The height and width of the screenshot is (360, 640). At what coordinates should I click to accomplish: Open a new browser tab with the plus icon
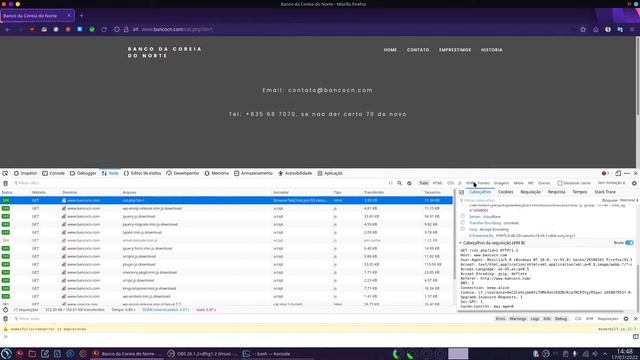pos(81,16)
